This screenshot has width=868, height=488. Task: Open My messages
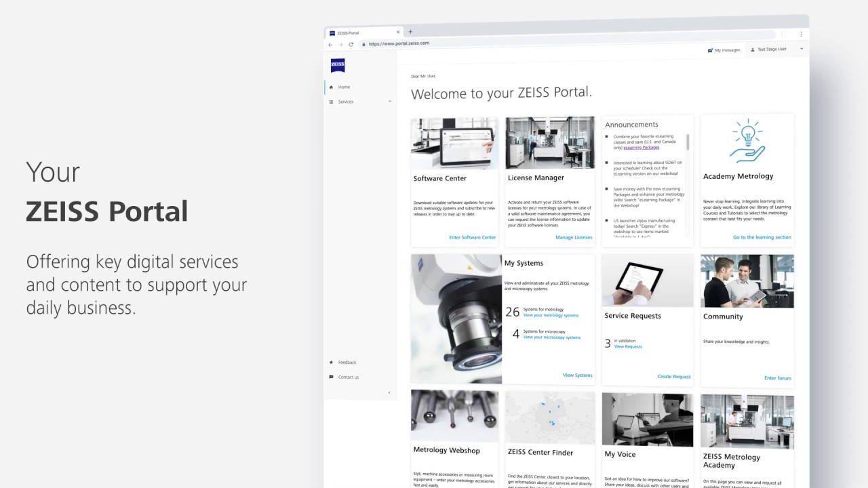click(724, 50)
